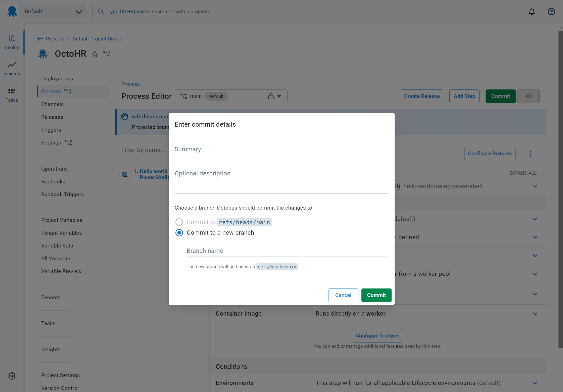Follow the Default Project Group breadcrumb
This screenshot has width=563, height=392.
click(x=97, y=39)
